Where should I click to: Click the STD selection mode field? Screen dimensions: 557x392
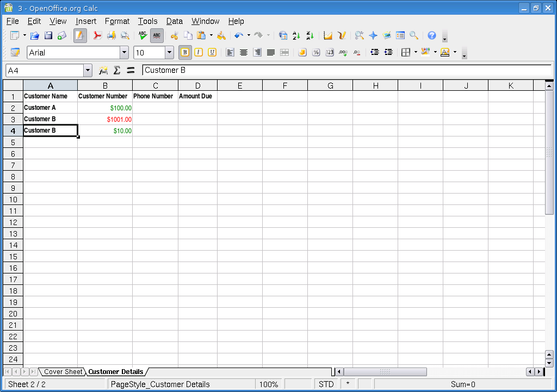(326, 384)
